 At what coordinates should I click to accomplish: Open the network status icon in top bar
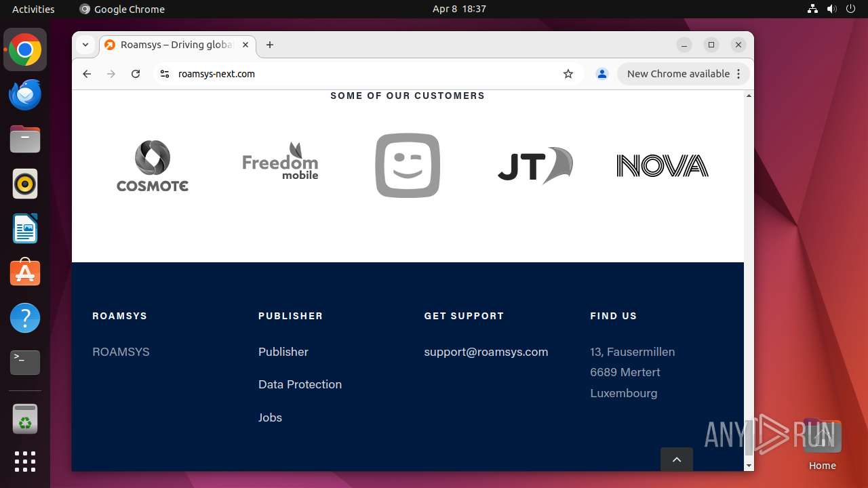[813, 9]
